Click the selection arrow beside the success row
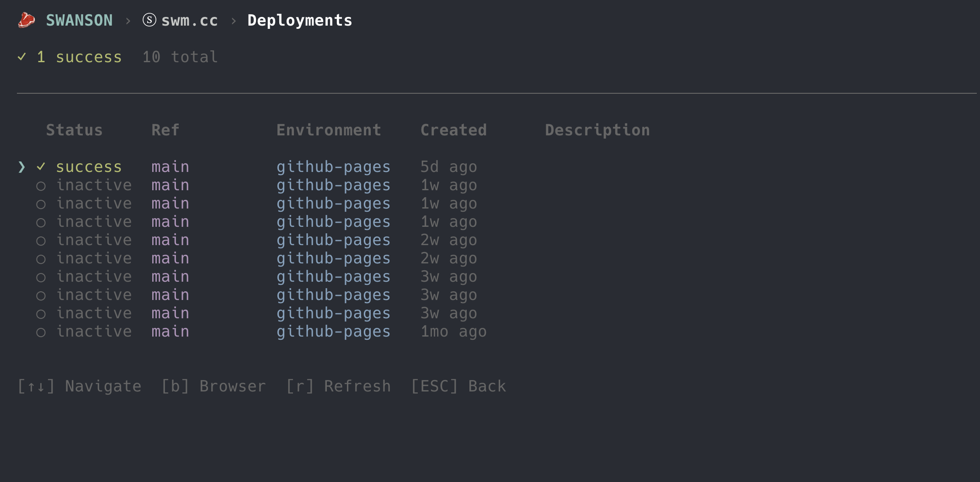 coord(21,167)
